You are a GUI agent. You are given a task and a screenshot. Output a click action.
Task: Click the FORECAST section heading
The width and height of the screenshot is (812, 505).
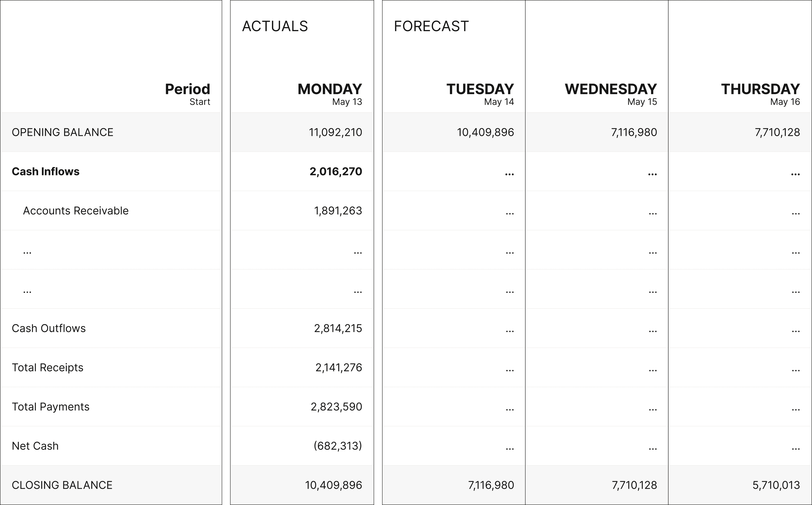tap(431, 26)
